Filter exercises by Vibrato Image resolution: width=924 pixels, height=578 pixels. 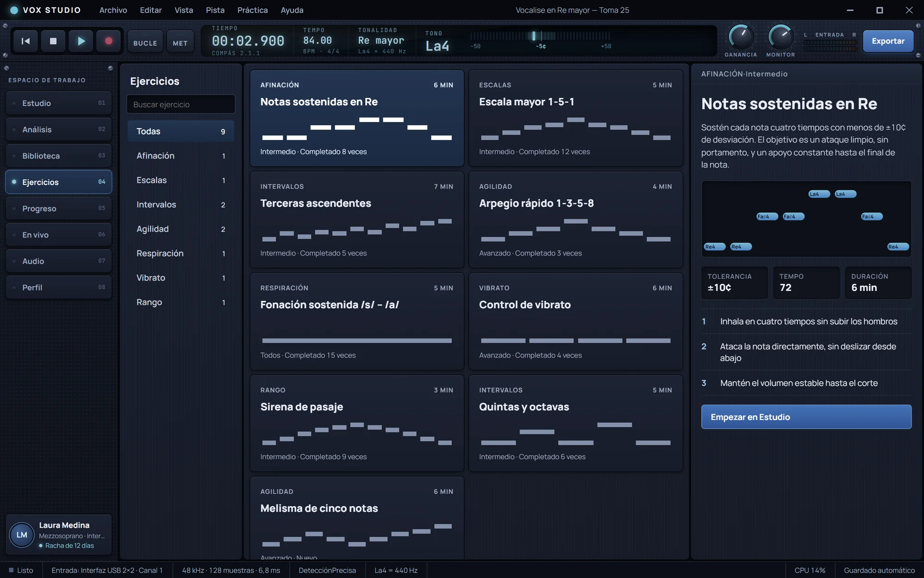coord(181,278)
